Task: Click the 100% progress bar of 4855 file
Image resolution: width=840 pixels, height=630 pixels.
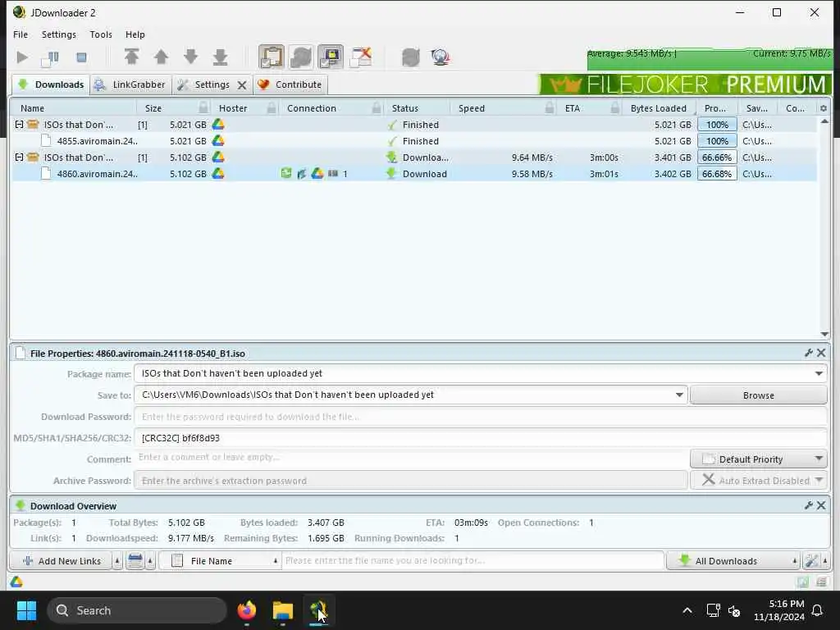Action: pyautogui.click(x=717, y=141)
